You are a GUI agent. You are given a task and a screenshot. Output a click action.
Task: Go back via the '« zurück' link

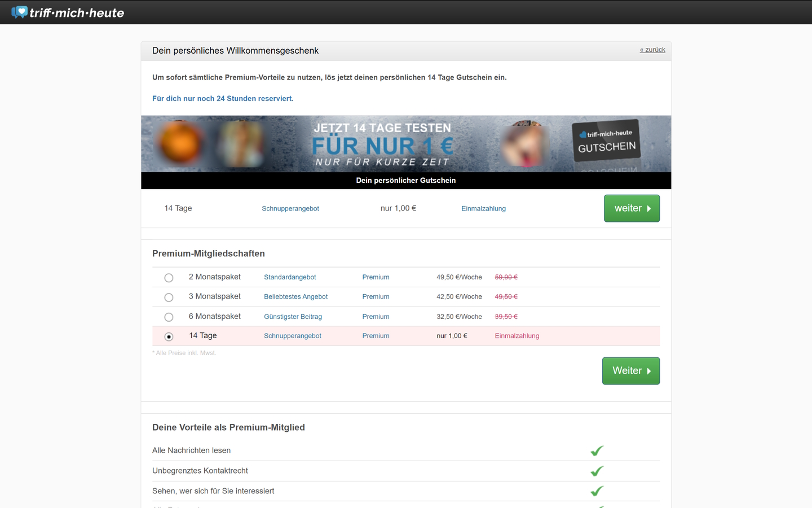(652, 50)
